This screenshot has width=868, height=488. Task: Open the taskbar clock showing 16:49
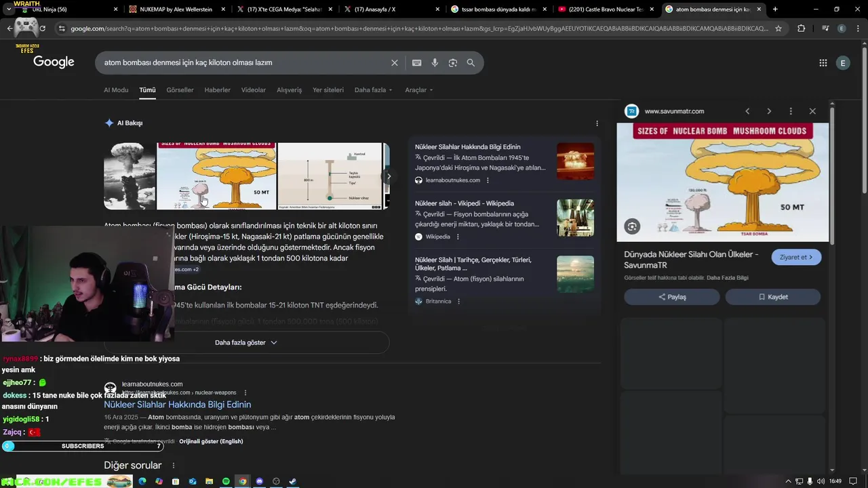tap(835, 481)
